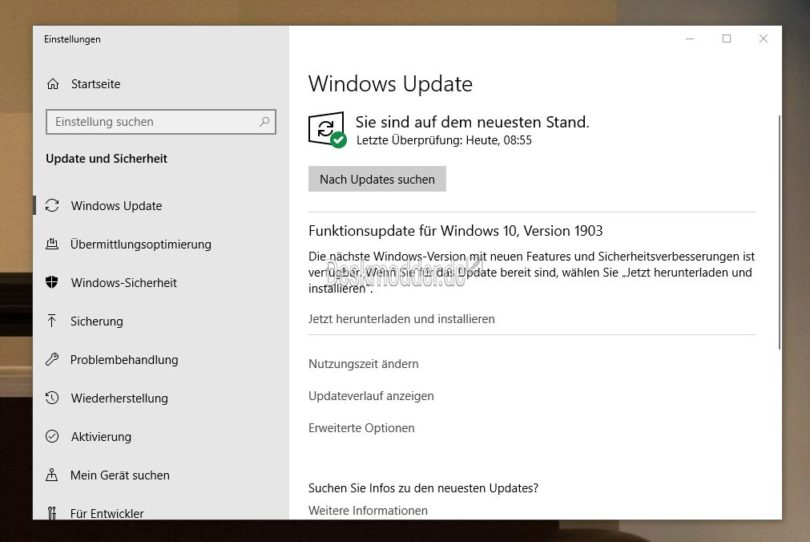
Task: Click the Startseite home icon
Action: click(53, 84)
